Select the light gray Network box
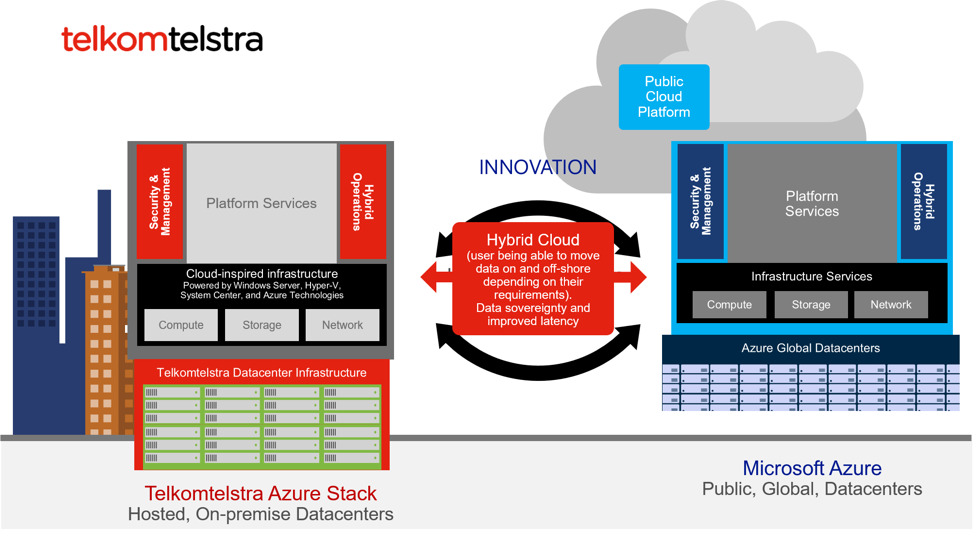 tap(343, 325)
